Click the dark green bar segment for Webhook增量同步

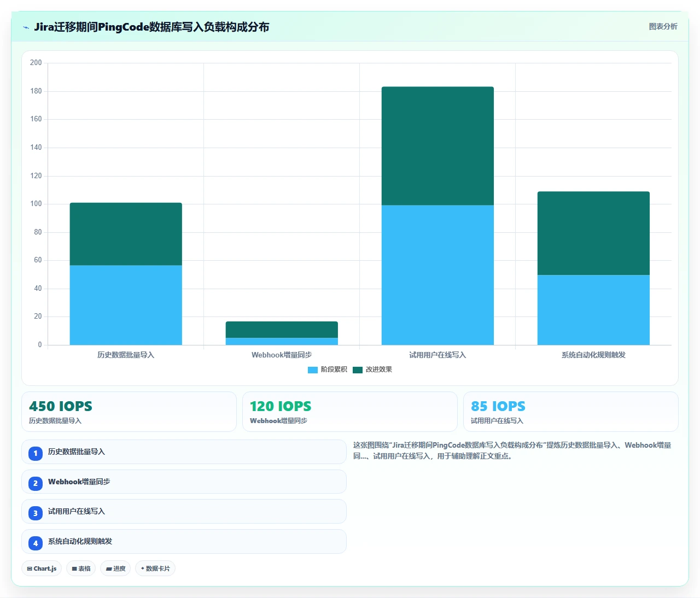click(282, 330)
